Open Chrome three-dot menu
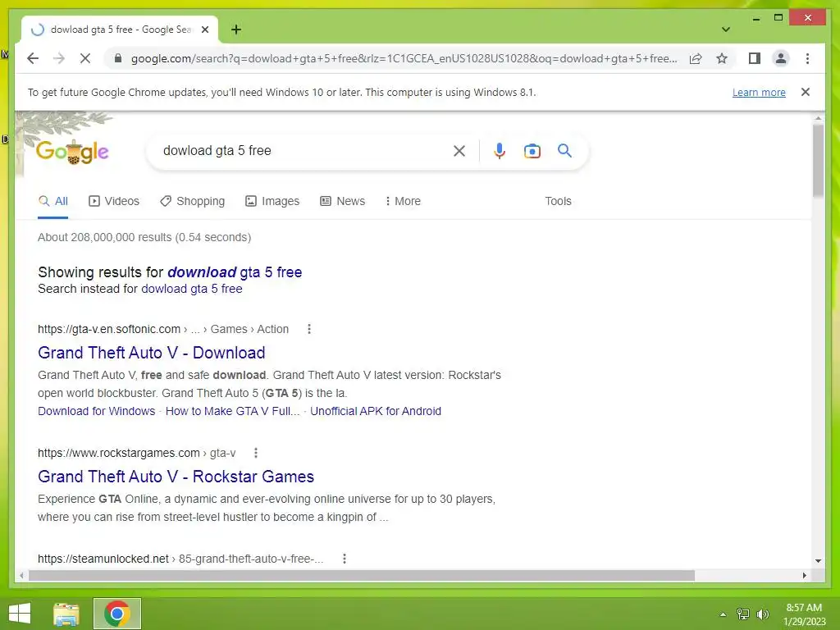The image size is (840, 630). [x=807, y=58]
